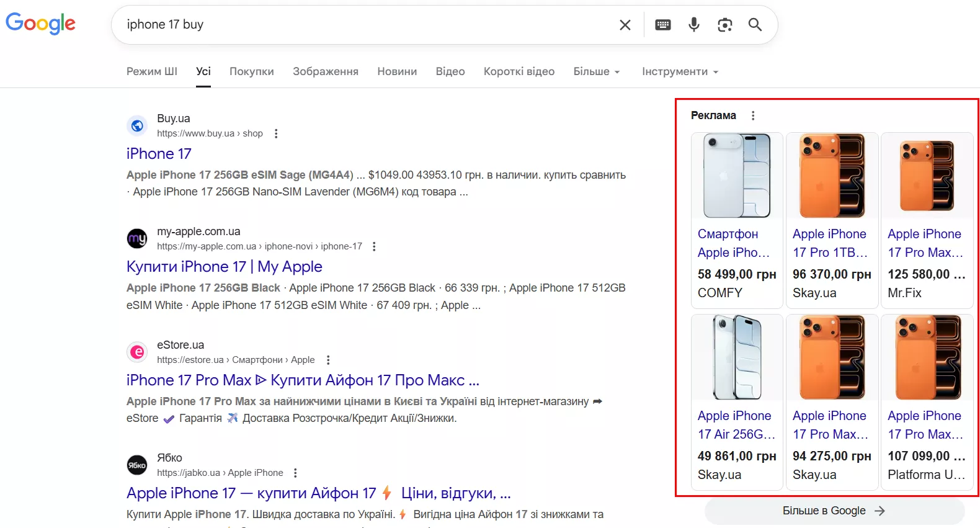This screenshot has height=528, width=980.
Task: Click the Apple iPhone 17 Pro 1TB ad title
Action: 830,243
